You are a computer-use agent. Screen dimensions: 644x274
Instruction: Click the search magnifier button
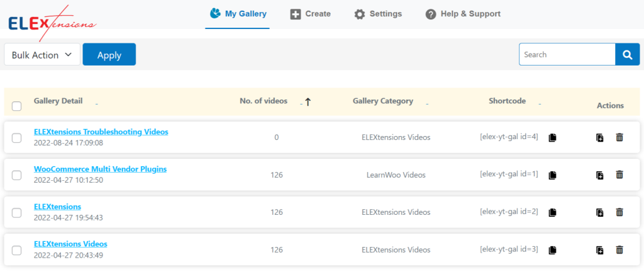tap(627, 54)
